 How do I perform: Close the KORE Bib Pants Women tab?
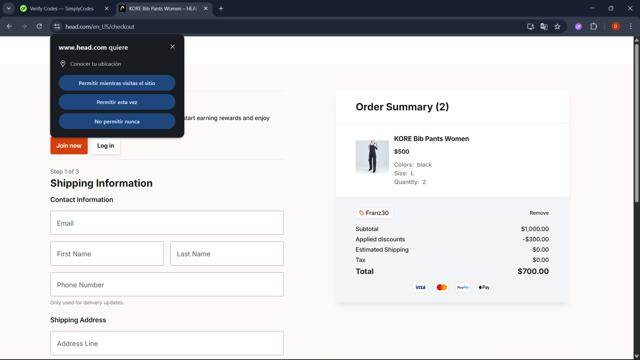206,8
